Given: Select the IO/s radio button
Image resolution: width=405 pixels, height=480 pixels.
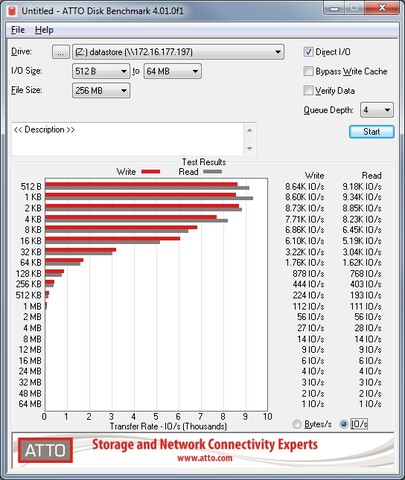Looking at the screenshot, I should point(343,424).
